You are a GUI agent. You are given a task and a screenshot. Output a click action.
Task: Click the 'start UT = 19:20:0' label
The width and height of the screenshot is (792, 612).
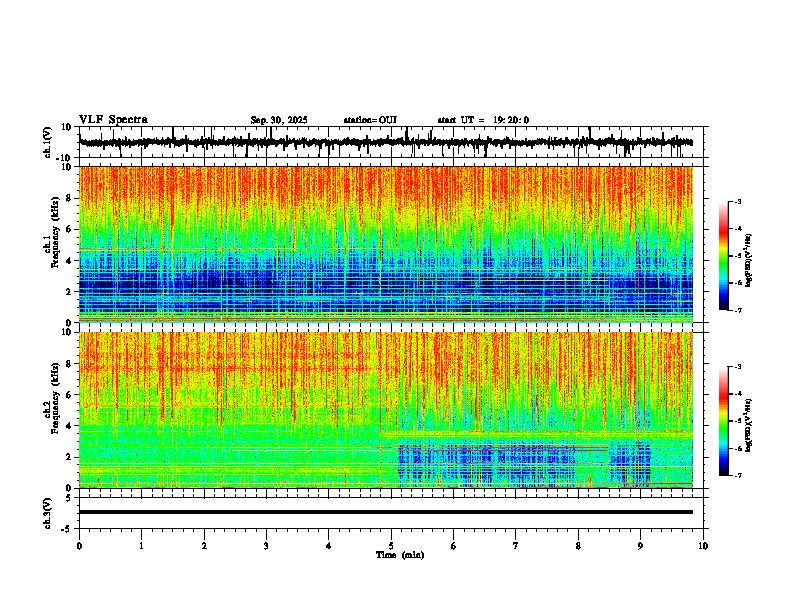click(x=483, y=120)
